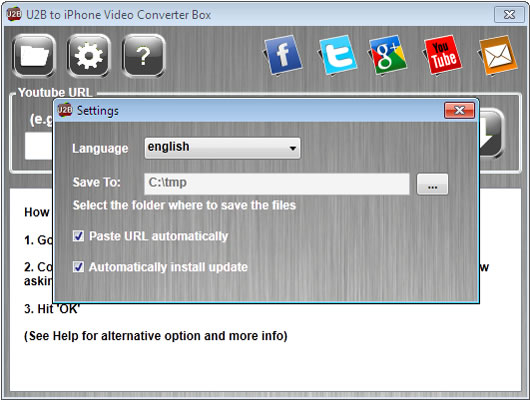Open help via question mark icon
The height and width of the screenshot is (400, 530).
(x=144, y=56)
